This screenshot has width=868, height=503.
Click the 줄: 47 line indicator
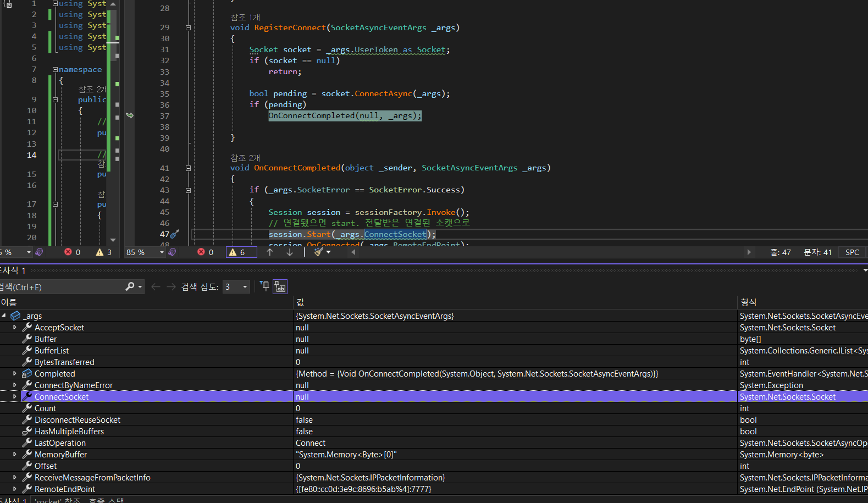[780, 252]
